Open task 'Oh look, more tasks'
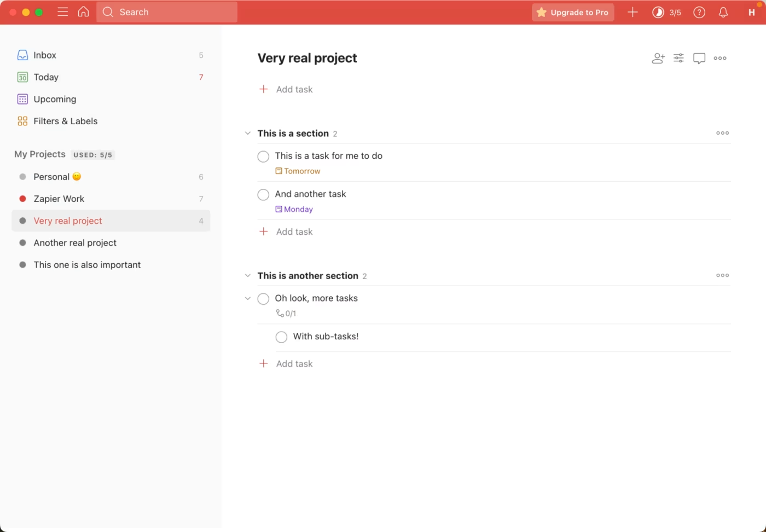Screen dimensions: 766x532 click(316, 298)
